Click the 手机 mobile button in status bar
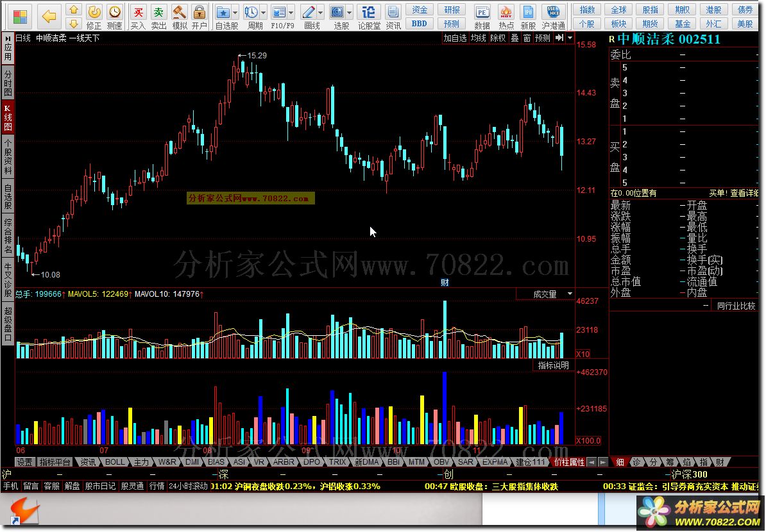Screen dimensions: 766x532 [10, 486]
